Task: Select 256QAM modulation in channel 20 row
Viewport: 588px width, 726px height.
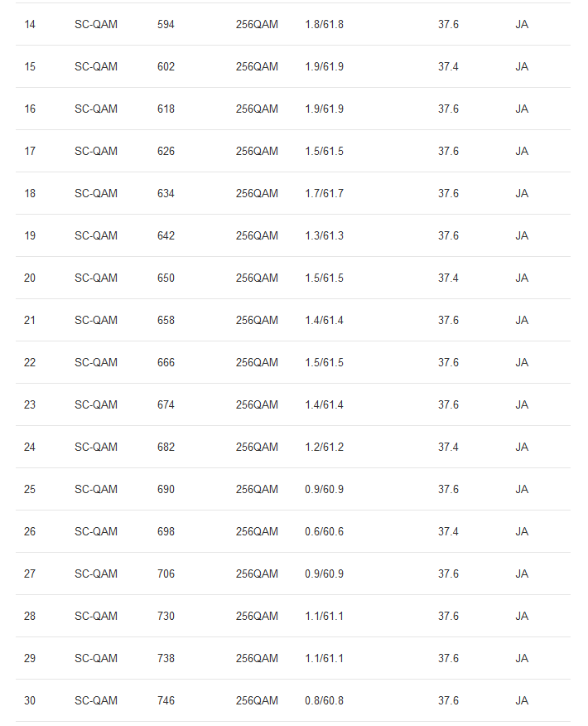Action: (x=257, y=278)
